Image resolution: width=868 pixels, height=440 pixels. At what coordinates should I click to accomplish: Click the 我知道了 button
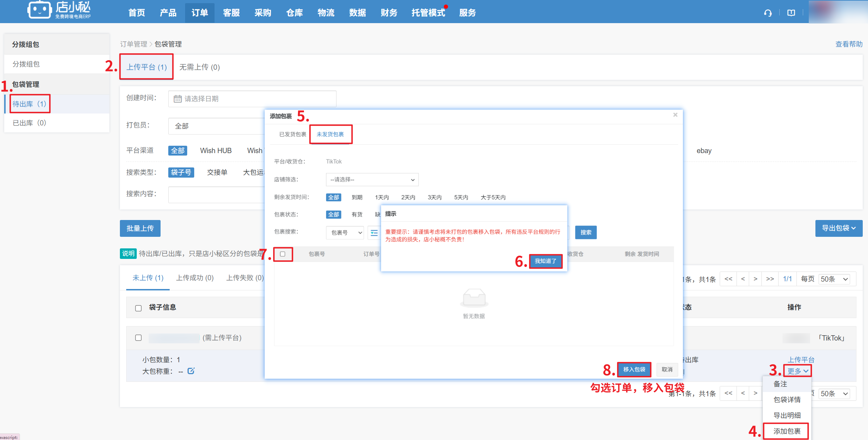pos(545,261)
